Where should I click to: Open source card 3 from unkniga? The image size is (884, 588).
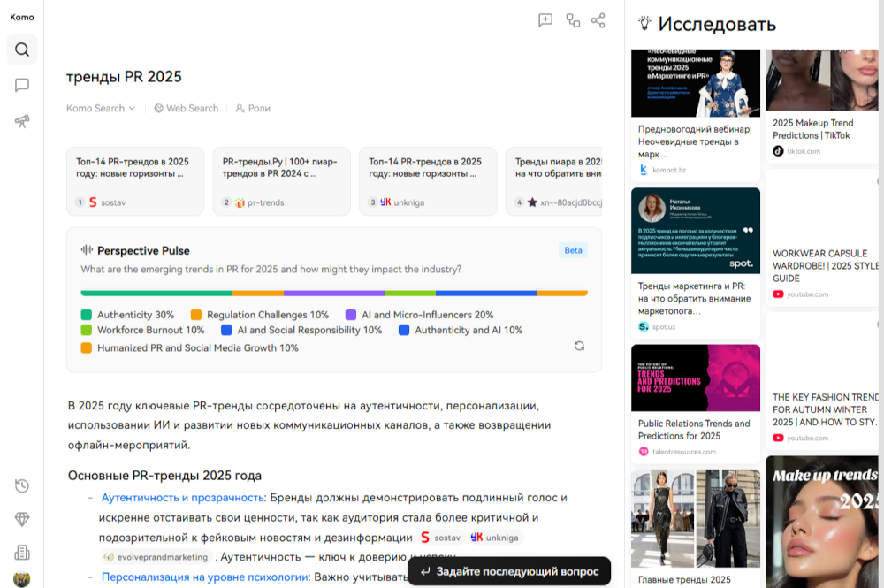[x=428, y=181]
